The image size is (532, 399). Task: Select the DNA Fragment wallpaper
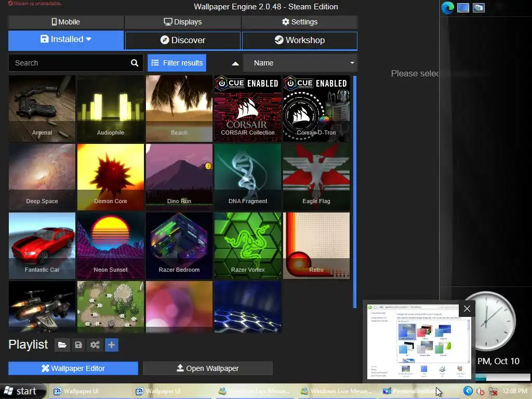point(248,177)
